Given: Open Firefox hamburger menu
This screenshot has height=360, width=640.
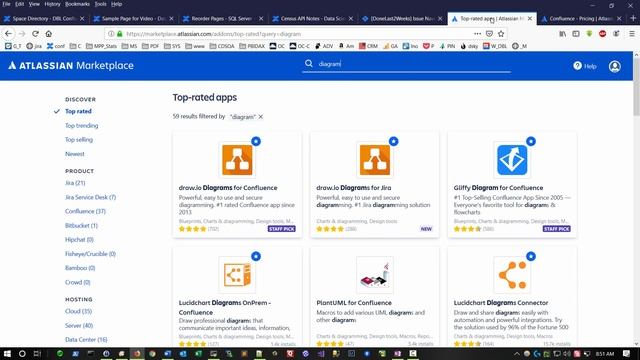Looking at the screenshot, I should tap(632, 34).
